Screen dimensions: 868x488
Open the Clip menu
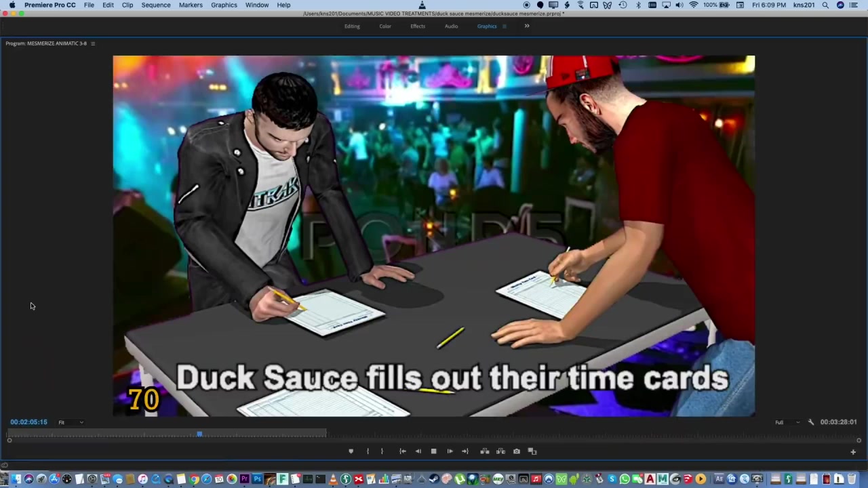click(x=127, y=5)
